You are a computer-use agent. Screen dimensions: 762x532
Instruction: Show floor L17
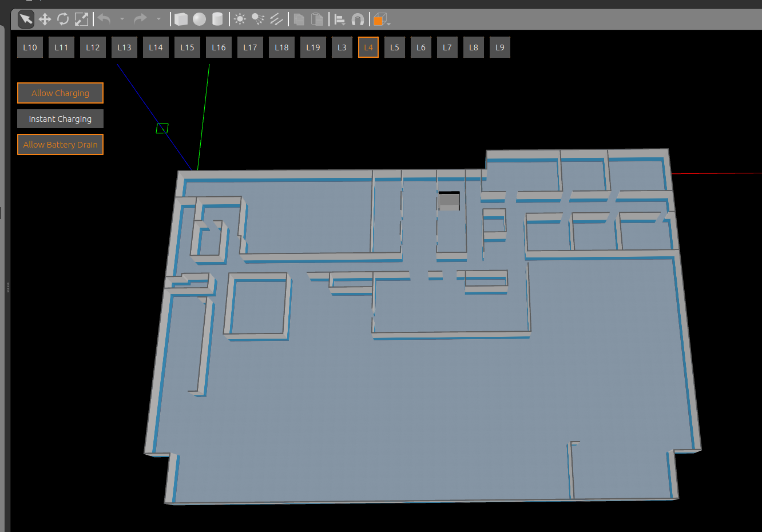(x=250, y=47)
